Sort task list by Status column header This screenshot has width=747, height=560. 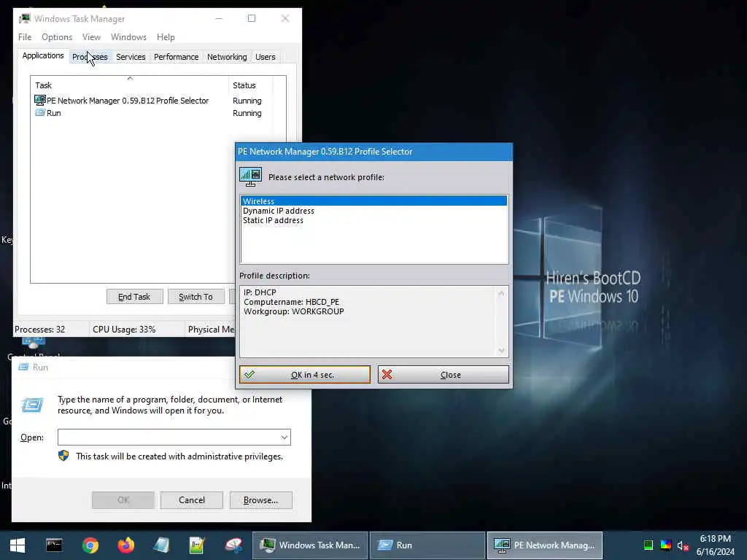tap(251, 85)
